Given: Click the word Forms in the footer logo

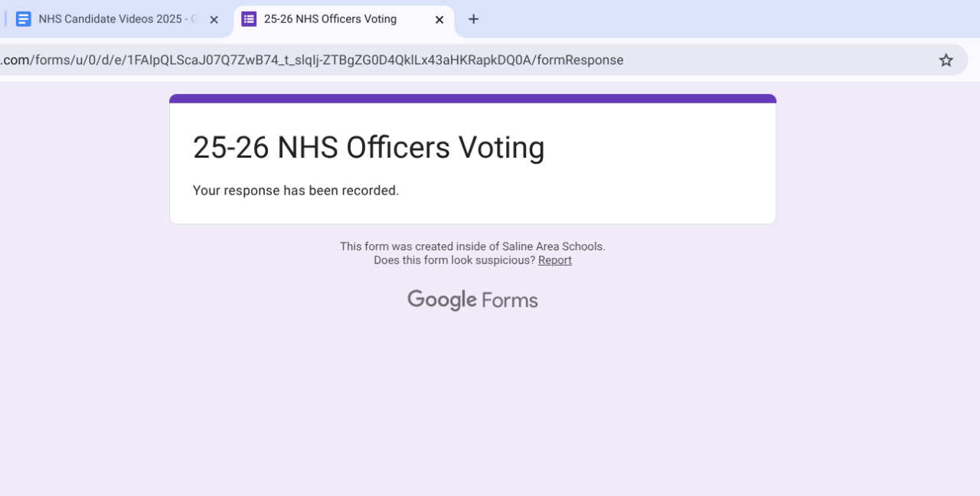Looking at the screenshot, I should click(510, 301).
